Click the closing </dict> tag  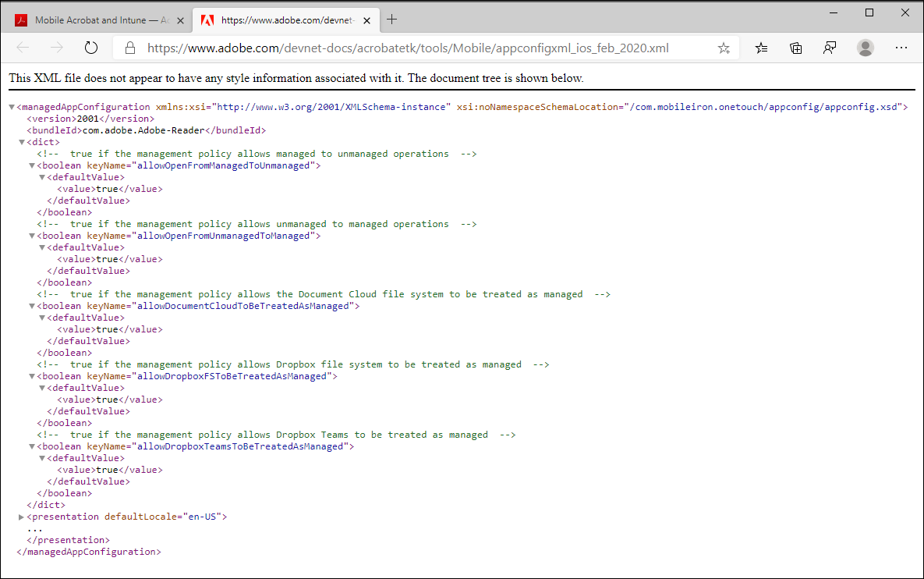click(x=46, y=505)
